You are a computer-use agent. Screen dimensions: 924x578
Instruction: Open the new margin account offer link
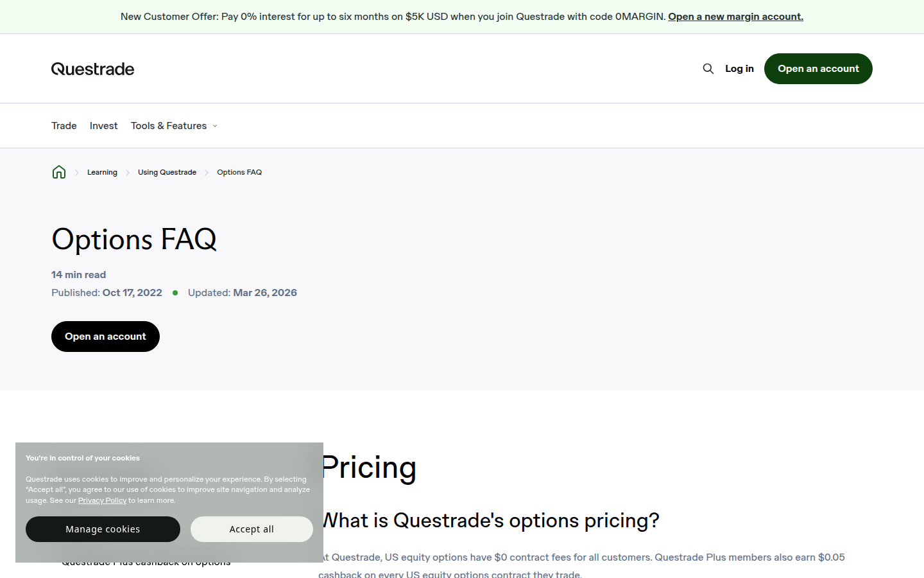[735, 17]
